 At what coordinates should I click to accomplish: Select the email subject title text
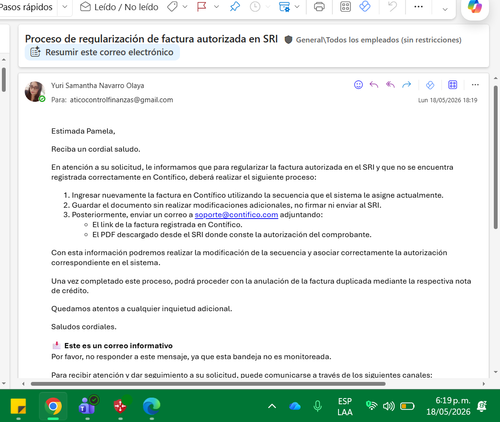click(x=151, y=39)
